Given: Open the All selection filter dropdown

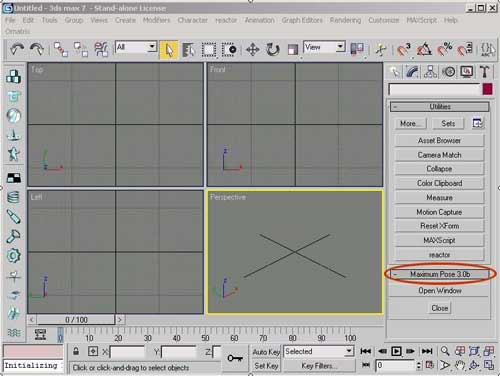Looking at the screenshot, I should point(136,47).
